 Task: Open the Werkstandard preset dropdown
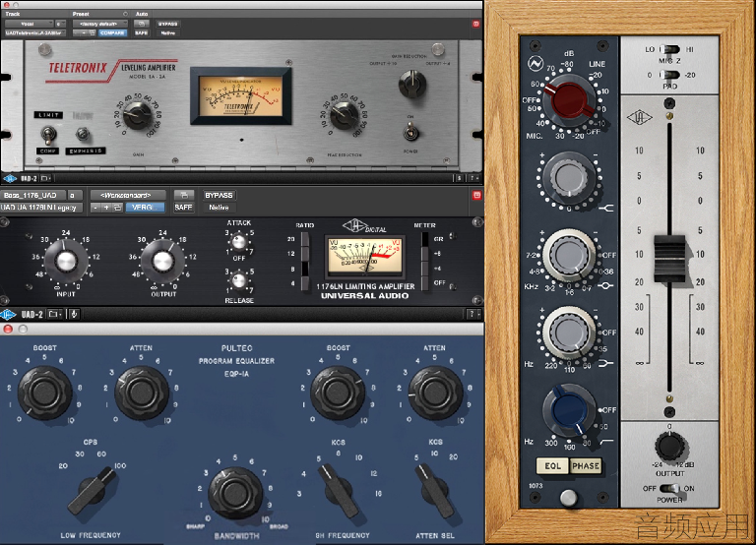(128, 195)
